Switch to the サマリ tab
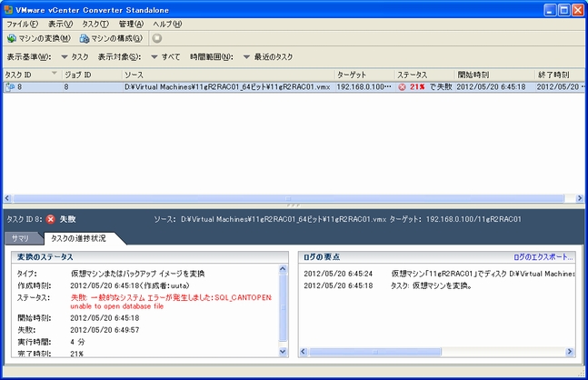Image resolution: width=588 pixels, height=380 pixels. pos(21,238)
